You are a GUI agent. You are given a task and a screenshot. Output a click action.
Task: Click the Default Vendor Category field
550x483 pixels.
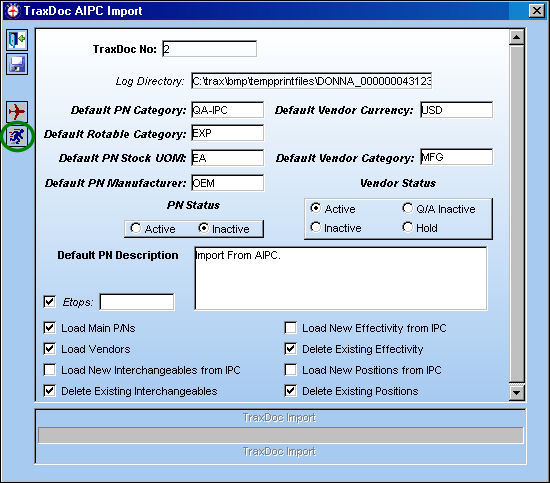(x=456, y=157)
